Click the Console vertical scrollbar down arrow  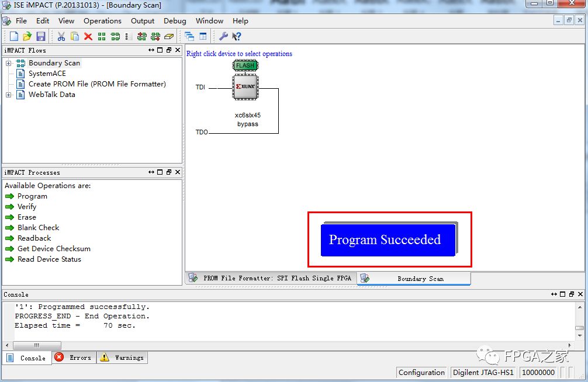(x=580, y=335)
